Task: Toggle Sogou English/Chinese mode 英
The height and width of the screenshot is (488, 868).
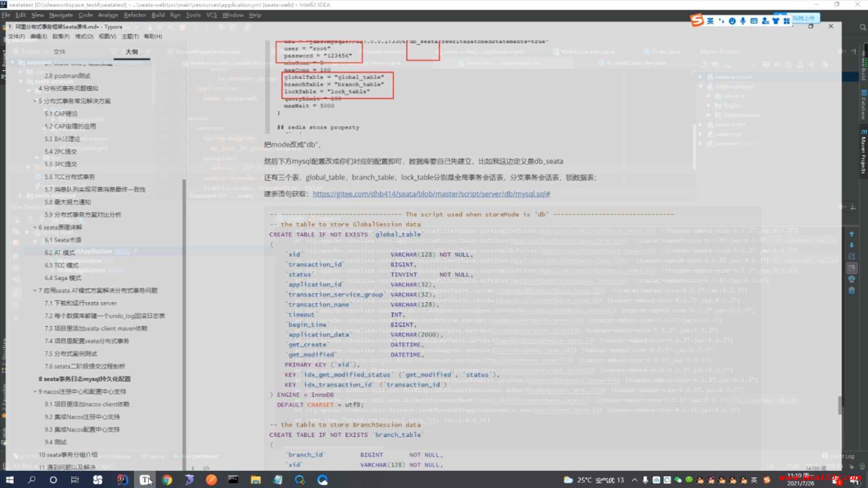Action: click(710, 21)
